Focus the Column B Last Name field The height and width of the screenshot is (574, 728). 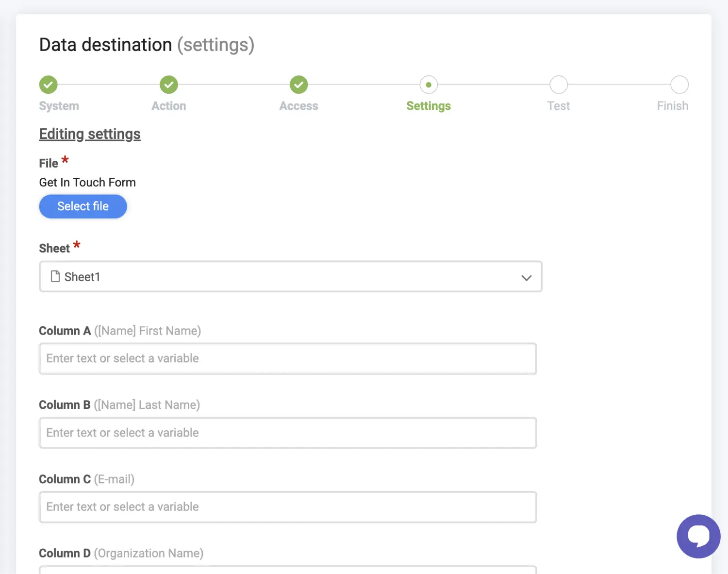click(288, 433)
